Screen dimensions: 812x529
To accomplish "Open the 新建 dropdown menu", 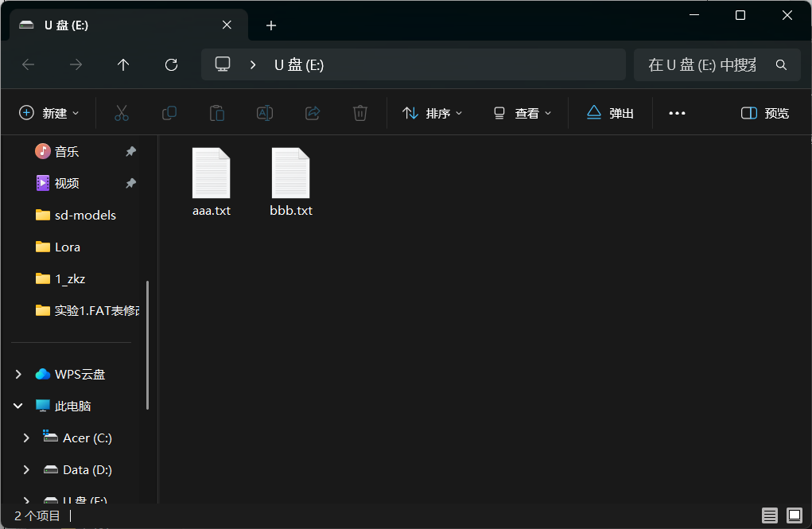I will [49, 113].
